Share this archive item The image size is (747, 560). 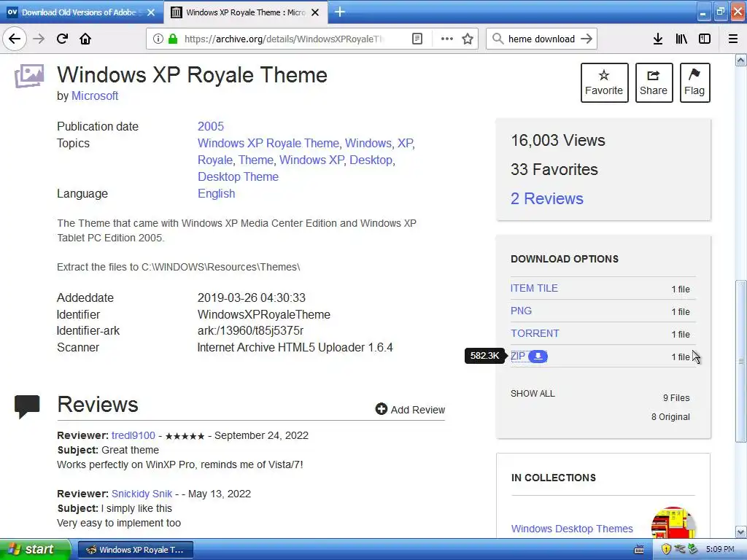click(x=654, y=82)
